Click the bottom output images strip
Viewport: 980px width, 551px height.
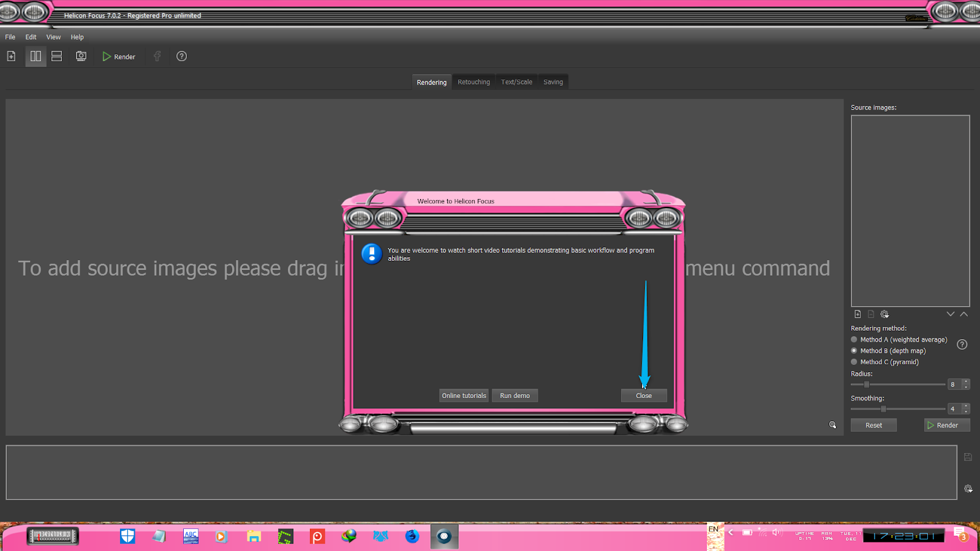coord(481,473)
